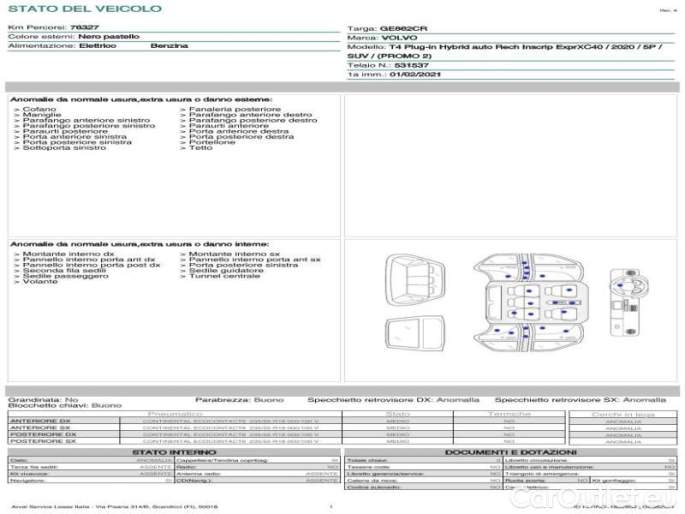Image resolution: width=685 pixels, height=514 pixels.
Task: Click the Benzina fuel entry
Action: coord(169,45)
